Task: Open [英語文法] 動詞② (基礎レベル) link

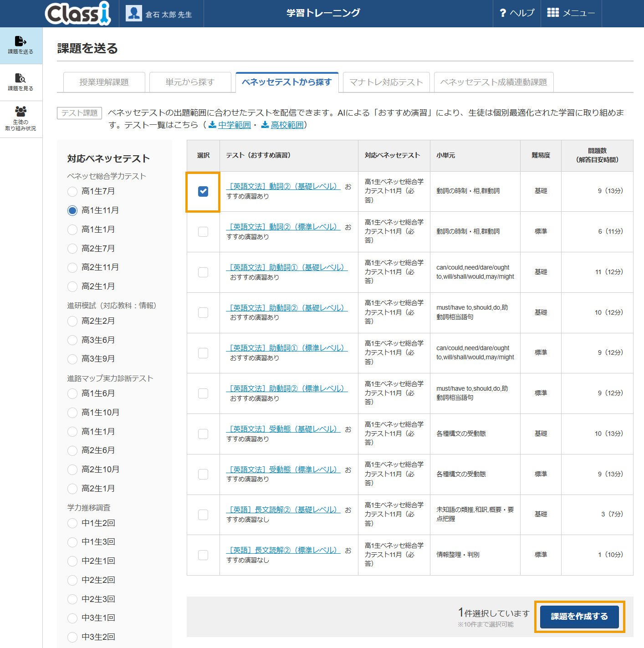Action: [283, 186]
